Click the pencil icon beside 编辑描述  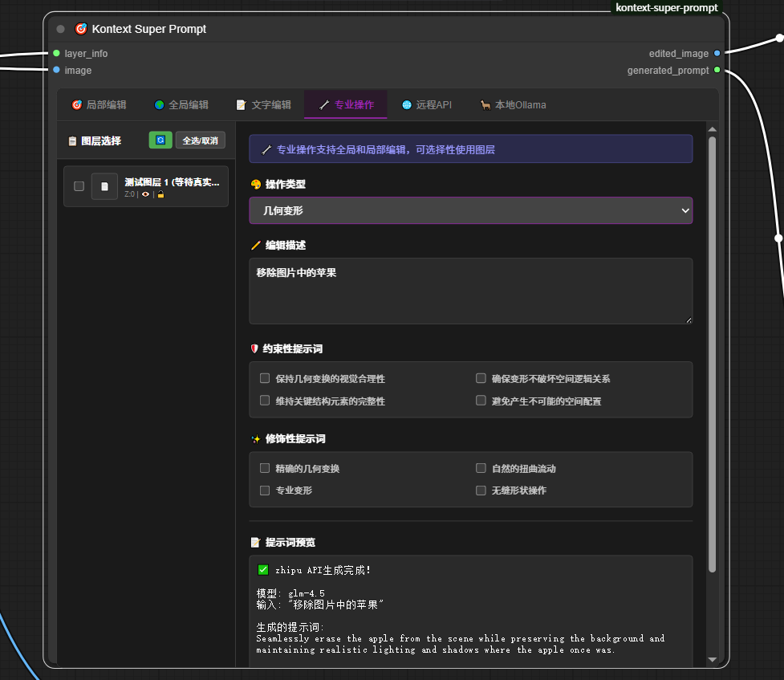point(256,245)
